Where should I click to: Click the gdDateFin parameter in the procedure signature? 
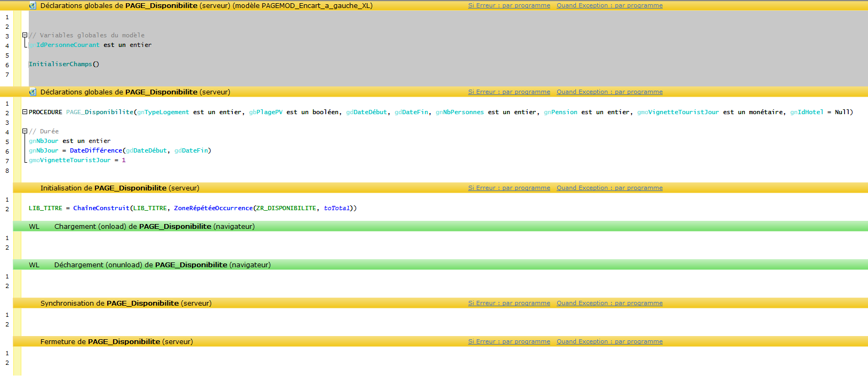pos(411,112)
